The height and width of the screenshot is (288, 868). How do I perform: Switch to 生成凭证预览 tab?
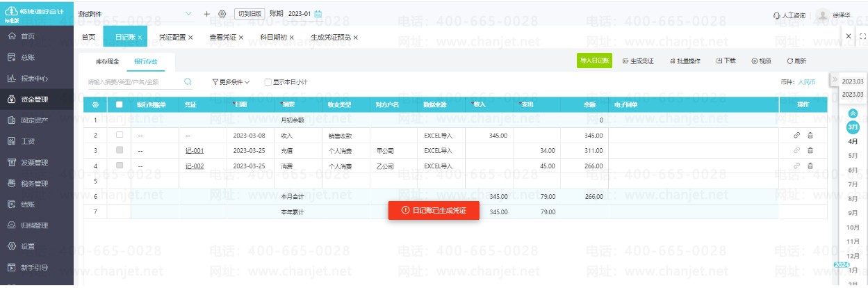(x=331, y=37)
